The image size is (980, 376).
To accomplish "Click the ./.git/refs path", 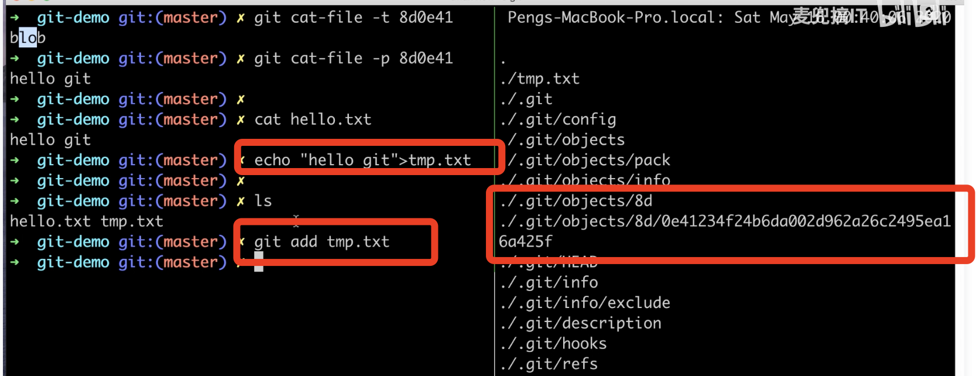I will [549, 364].
